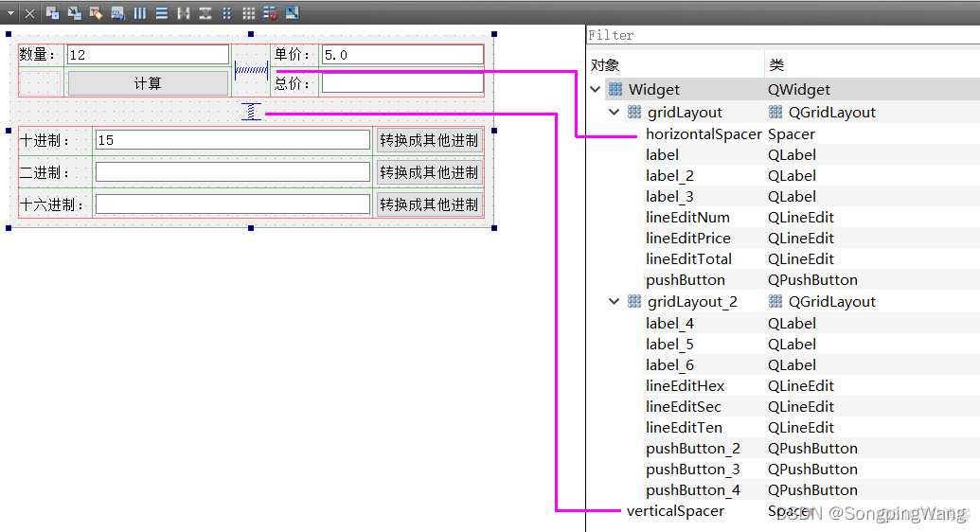Switch to Edit Signals/Slots mode icon
This screenshot has width=980, height=532.
pos(75,12)
